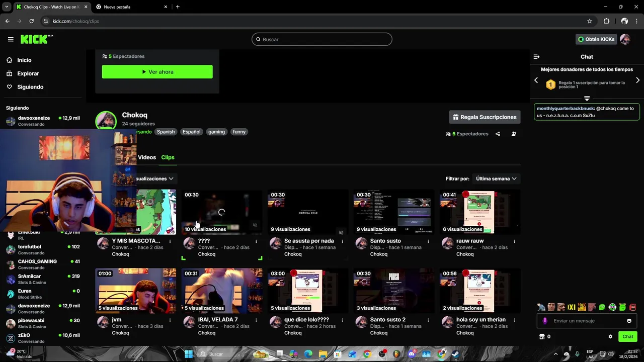Open the emoji picker in chat
The width and height of the screenshot is (644, 362).
click(629, 321)
